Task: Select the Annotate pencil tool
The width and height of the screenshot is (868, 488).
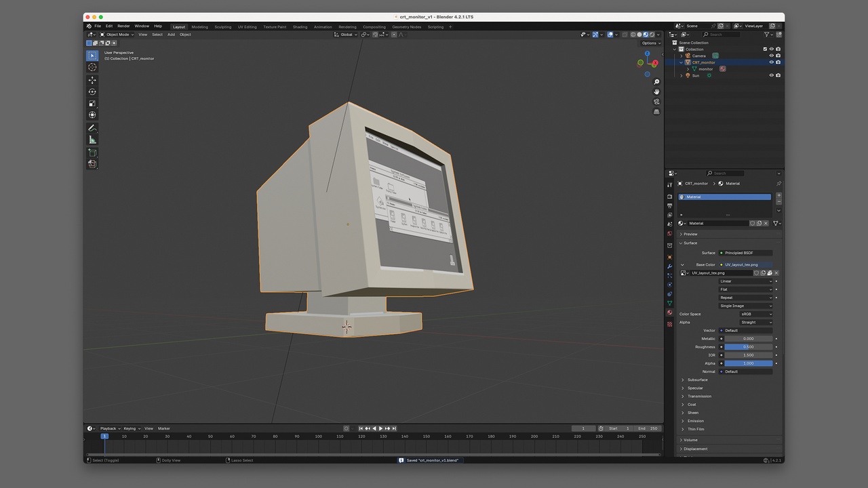Action: [92, 127]
